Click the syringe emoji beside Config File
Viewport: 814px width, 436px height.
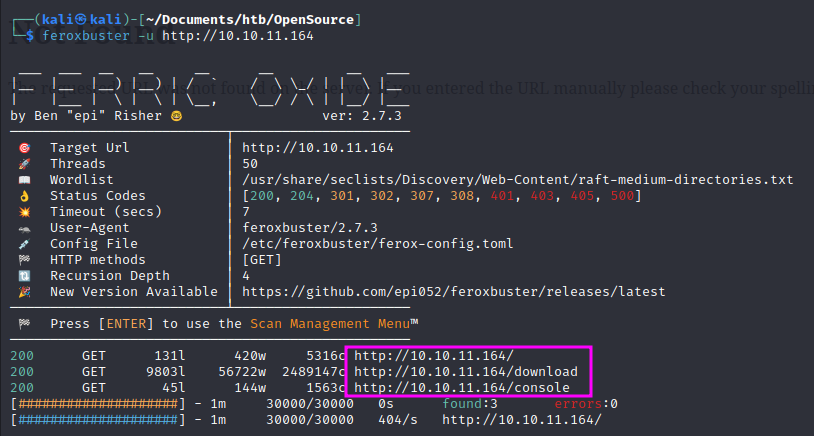(x=24, y=244)
